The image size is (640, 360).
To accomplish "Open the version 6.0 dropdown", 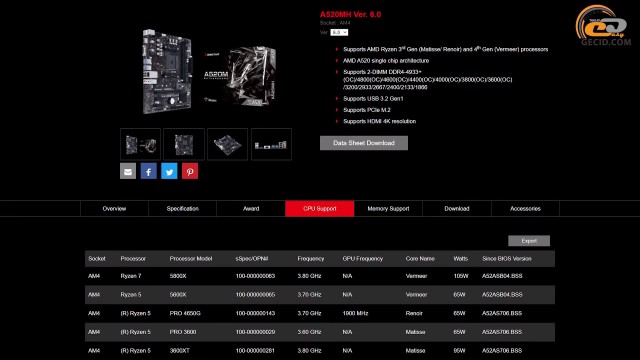I will click(339, 32).
